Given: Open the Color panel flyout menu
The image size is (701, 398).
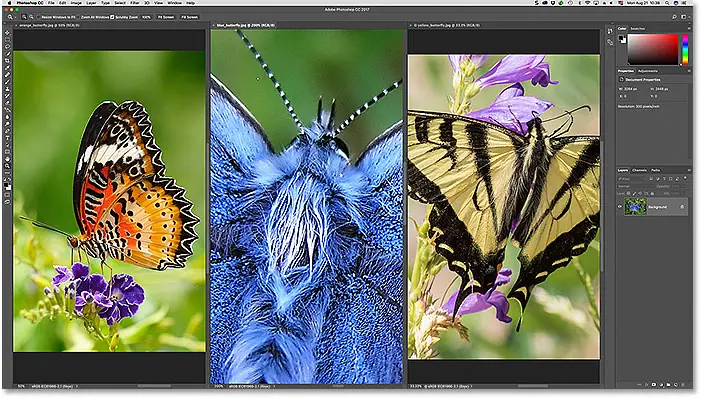Looking at the screenshot, I should pyautogui.click(x=689, y=28).
